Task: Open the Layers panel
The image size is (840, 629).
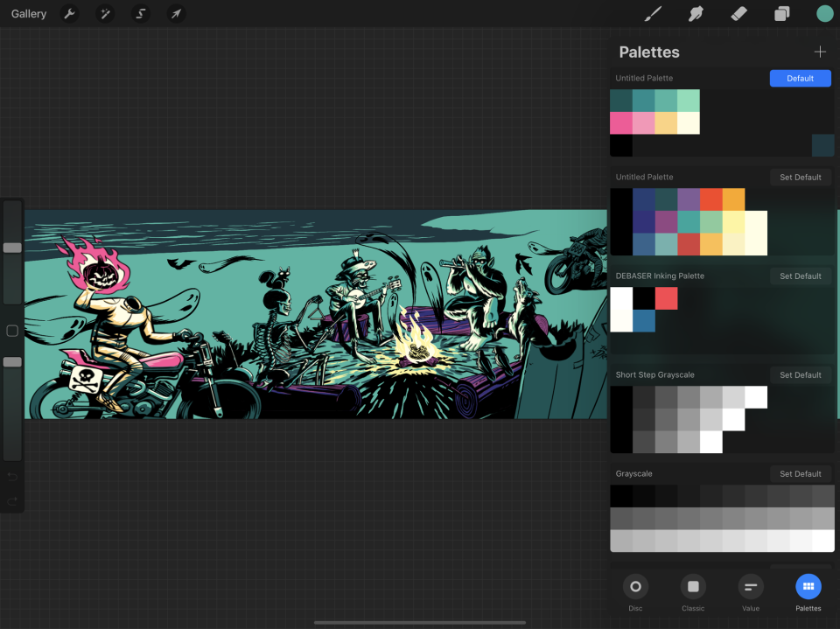Action: point(781,14)
